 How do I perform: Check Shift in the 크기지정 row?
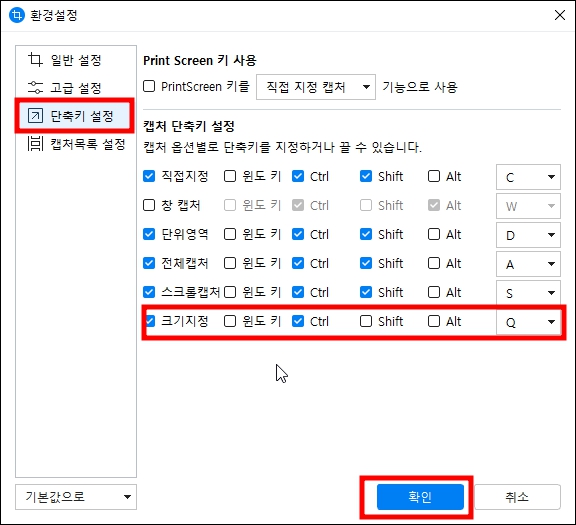(x=366, y=321)
